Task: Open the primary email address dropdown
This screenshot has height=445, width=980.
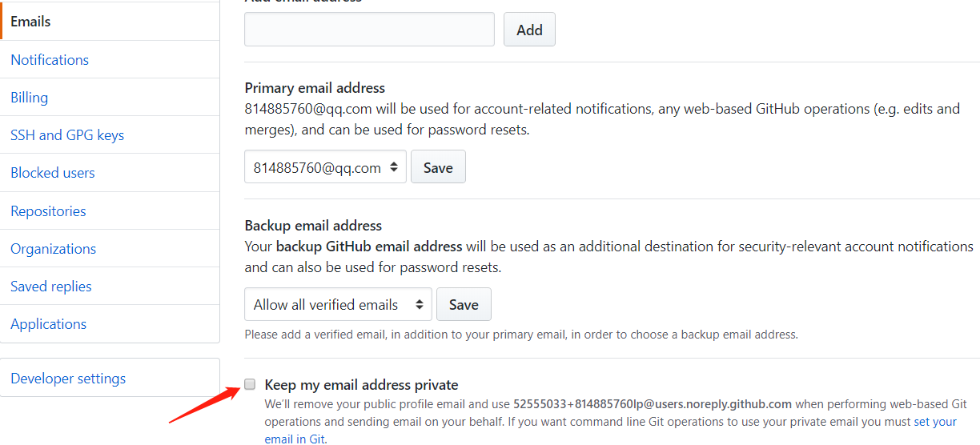Action: [325, 167]
